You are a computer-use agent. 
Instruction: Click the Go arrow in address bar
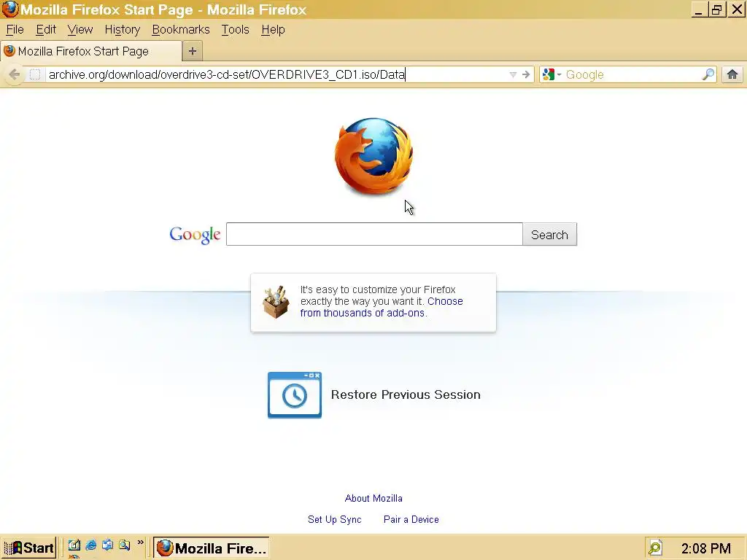[x=526, y=74]
